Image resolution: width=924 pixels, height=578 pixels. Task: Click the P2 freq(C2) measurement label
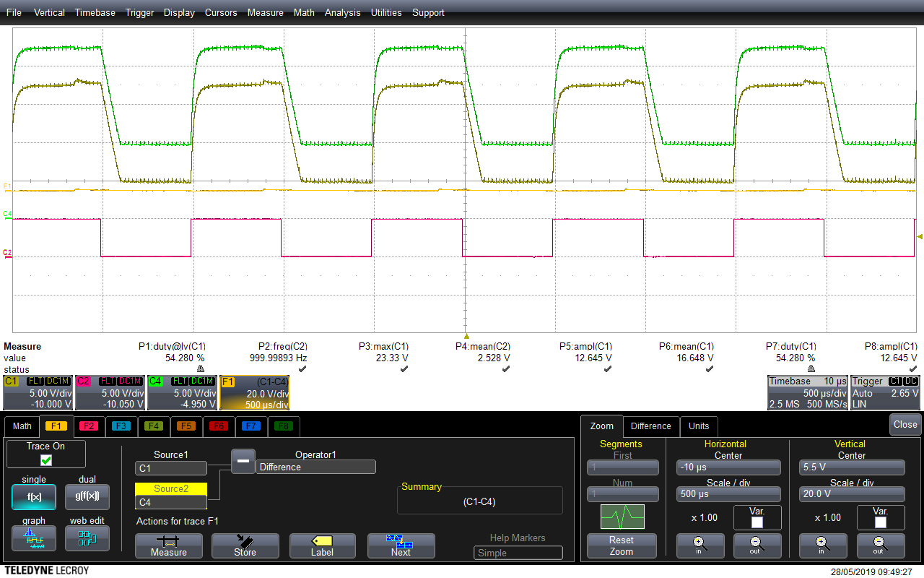[x=283, y=346]
